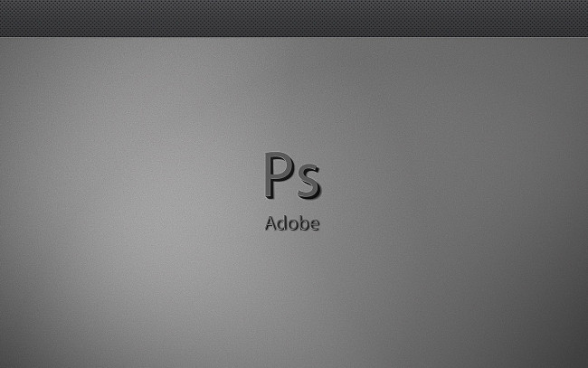This screenshot has height=368, width=588.
Task: Click the Adobe text label
Action: (291, 224)
